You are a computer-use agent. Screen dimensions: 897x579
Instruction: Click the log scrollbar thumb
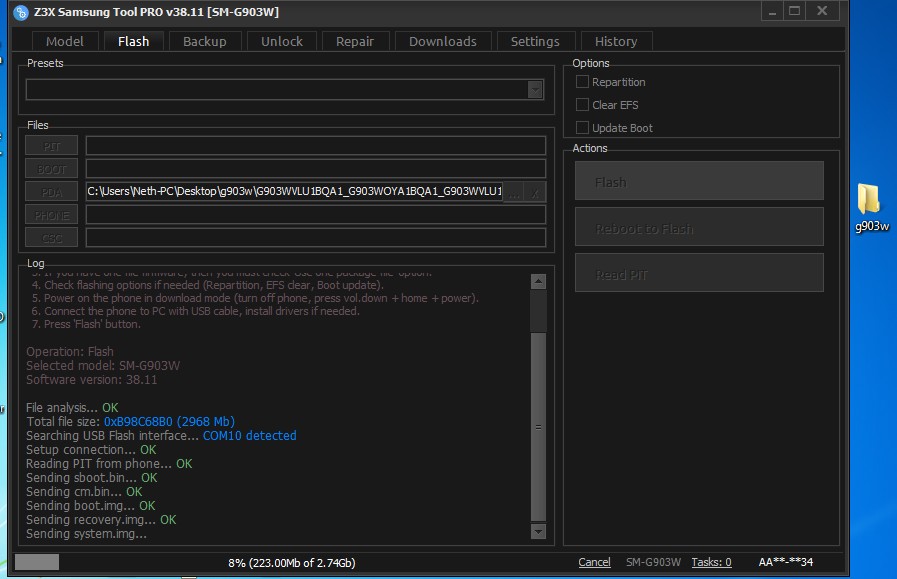[x=538, y=427]
